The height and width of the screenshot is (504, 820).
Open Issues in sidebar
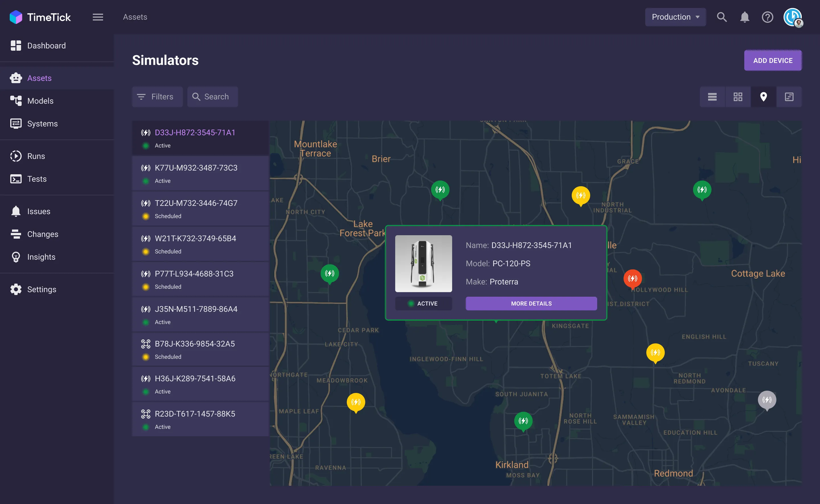pos(57,211)
